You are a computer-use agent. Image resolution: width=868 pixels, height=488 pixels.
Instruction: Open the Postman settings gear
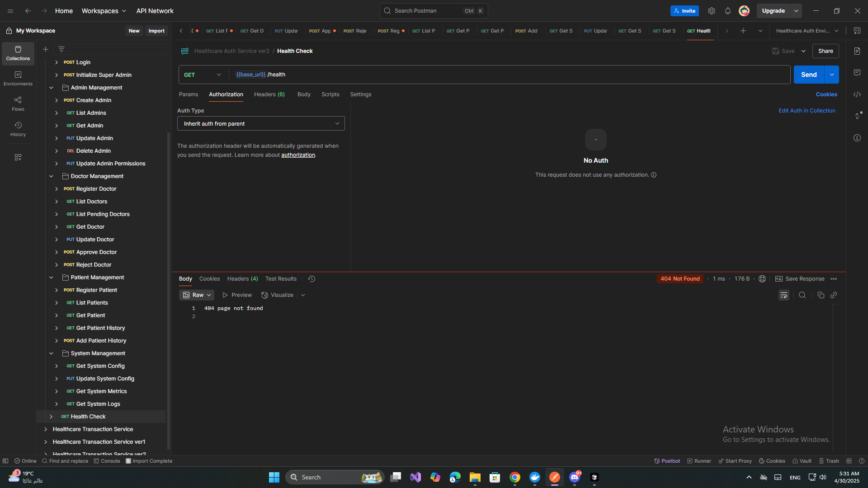pyautogui.click(x=711, y=11)
